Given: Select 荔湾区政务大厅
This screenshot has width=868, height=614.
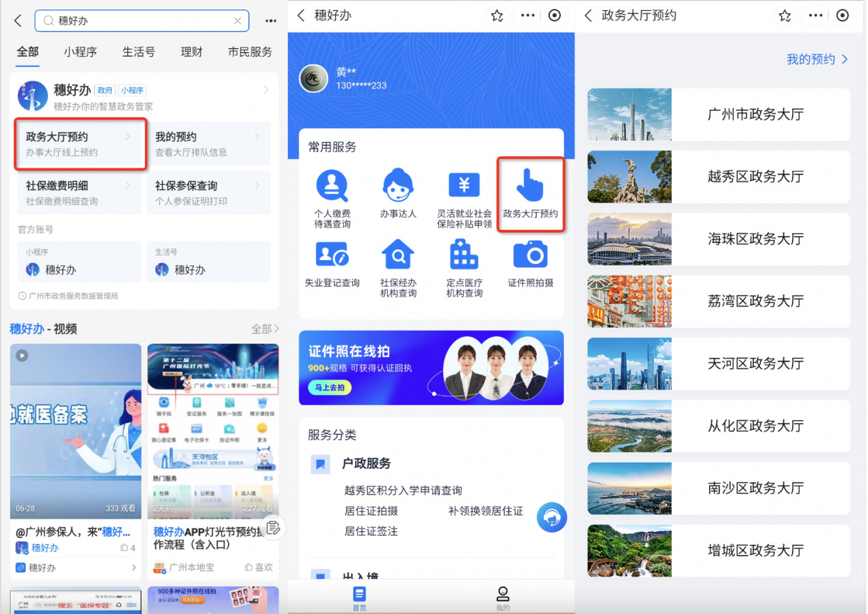Looking at the screenshot, I should [x=719, y=301].
